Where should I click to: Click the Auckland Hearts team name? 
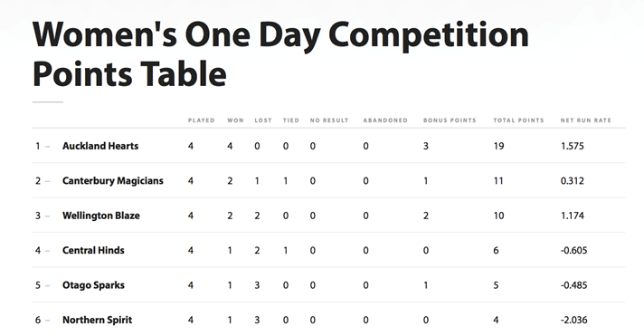point(100,146)
